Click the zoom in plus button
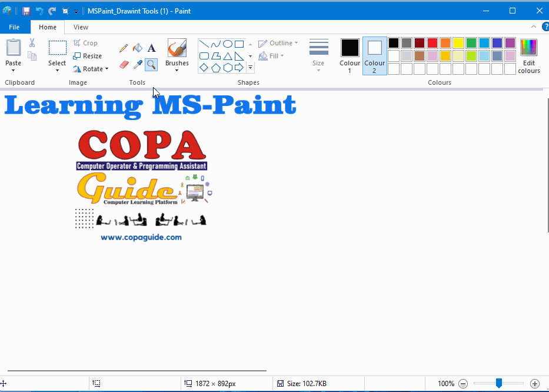 point(535,384)
